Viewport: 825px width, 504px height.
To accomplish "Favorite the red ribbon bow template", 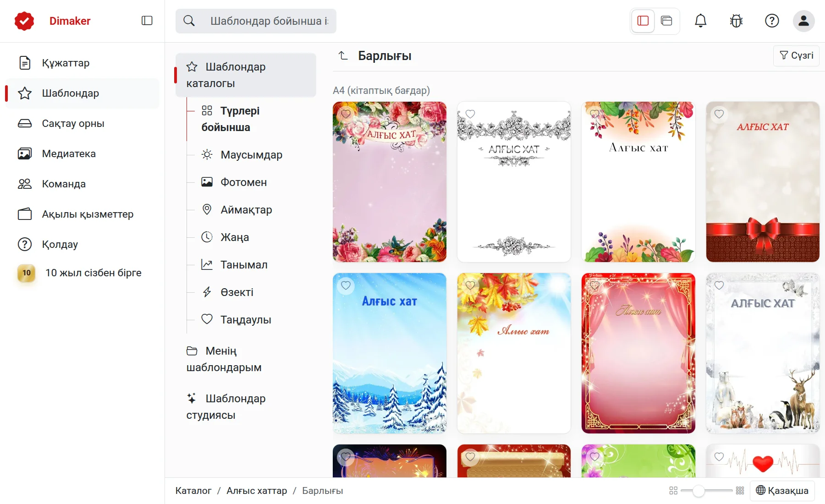I will [x=719, y=114].
